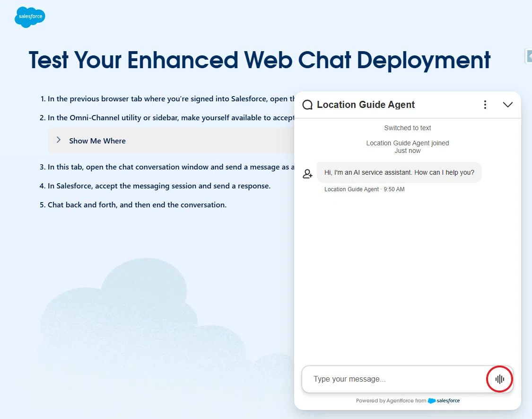Screen dimensions: 532x419
Task: Open the chat options three-dot menu
Action: point(485,105)
